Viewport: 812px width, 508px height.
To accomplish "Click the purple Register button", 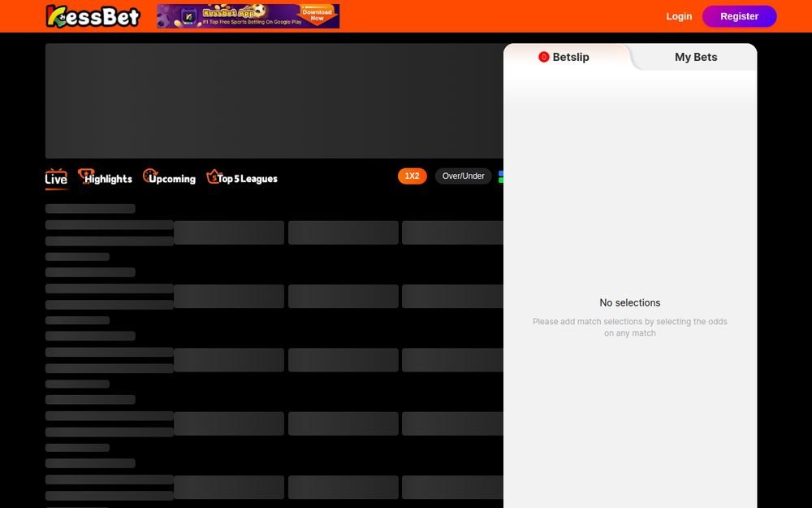I will (740, 16).
